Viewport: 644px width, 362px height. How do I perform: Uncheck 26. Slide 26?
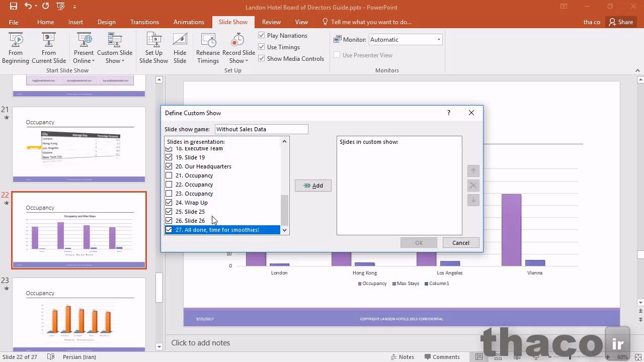coord(169,221)
